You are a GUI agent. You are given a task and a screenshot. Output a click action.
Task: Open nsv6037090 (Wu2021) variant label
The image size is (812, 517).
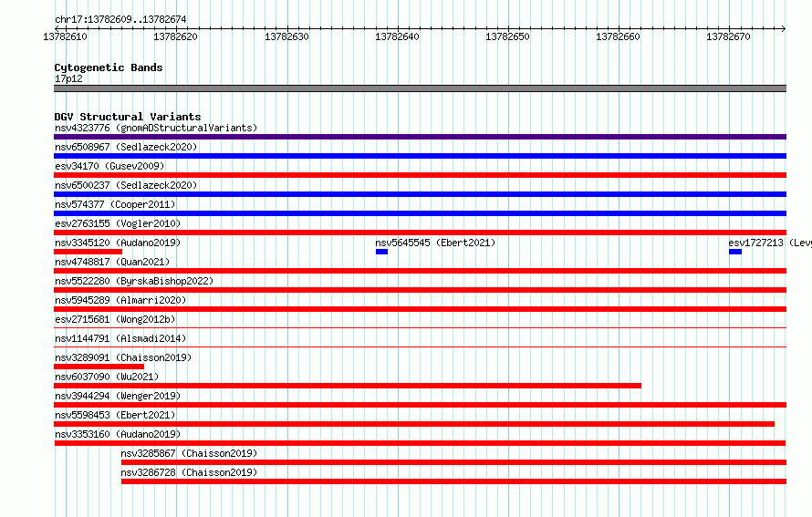(107, 377)
